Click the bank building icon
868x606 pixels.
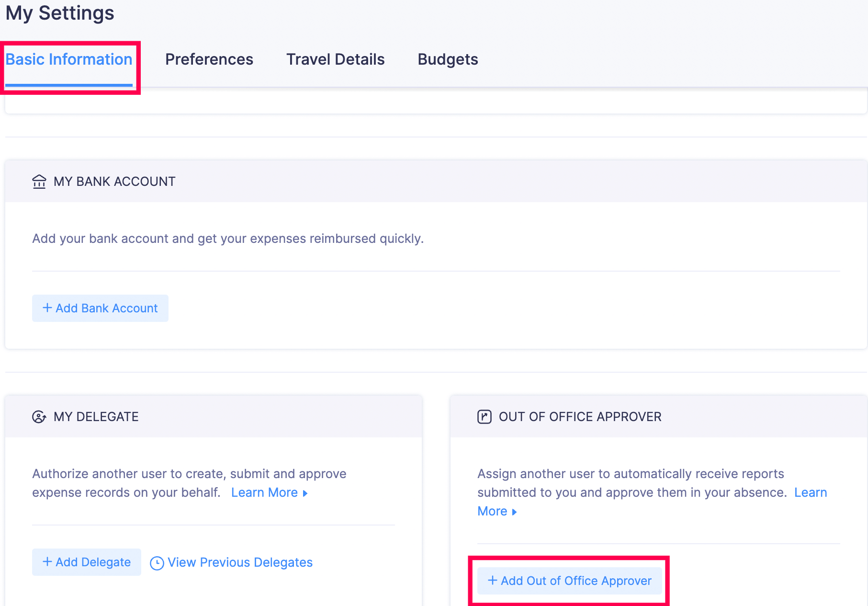(x=39, y=182)
